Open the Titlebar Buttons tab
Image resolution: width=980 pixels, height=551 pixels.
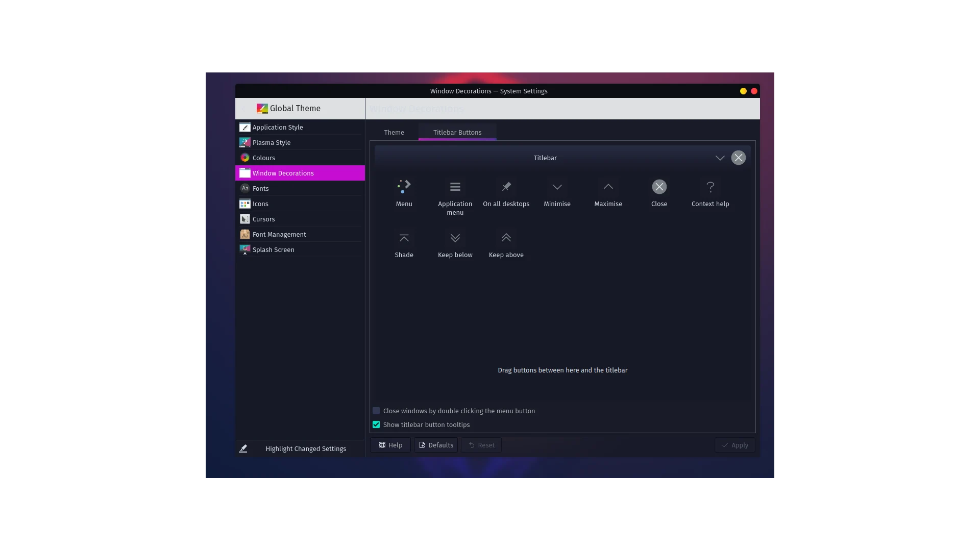(x=457, y=132)
